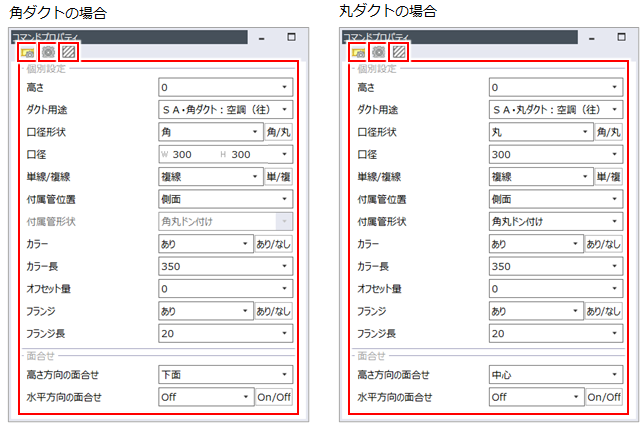Click the yellow folder icon in the 丸ダクト panel
Viewport: 640px width, 423px height.
click(x=358, y=51)
